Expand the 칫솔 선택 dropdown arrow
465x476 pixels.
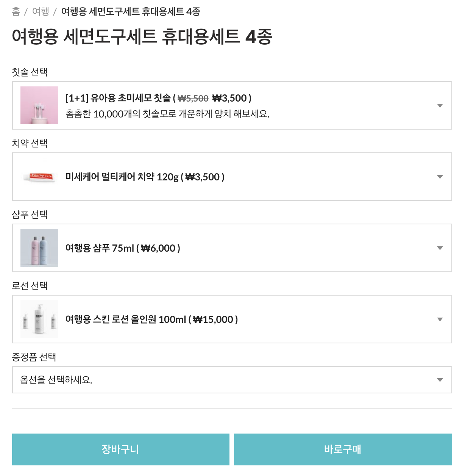440,105
